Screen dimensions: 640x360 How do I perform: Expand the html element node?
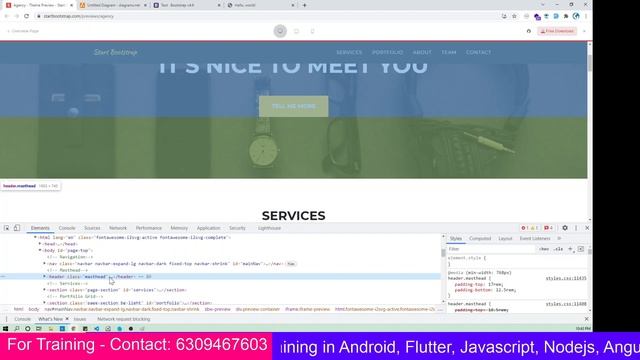point(35,237)
